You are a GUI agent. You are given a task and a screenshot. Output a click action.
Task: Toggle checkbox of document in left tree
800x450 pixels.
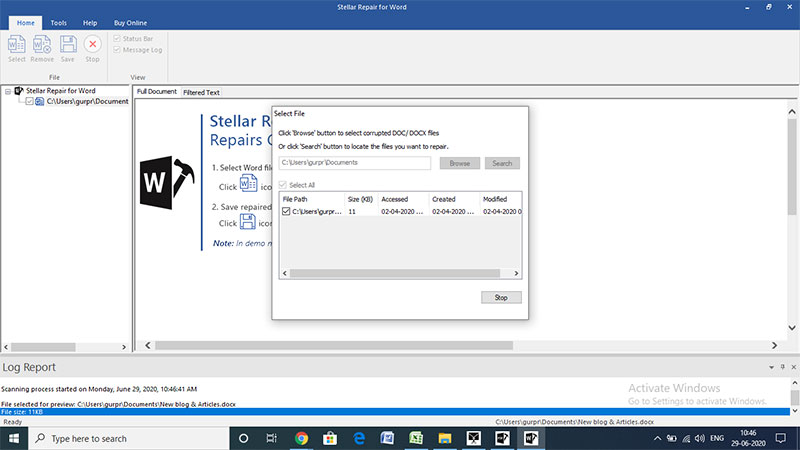click(30, 102)
